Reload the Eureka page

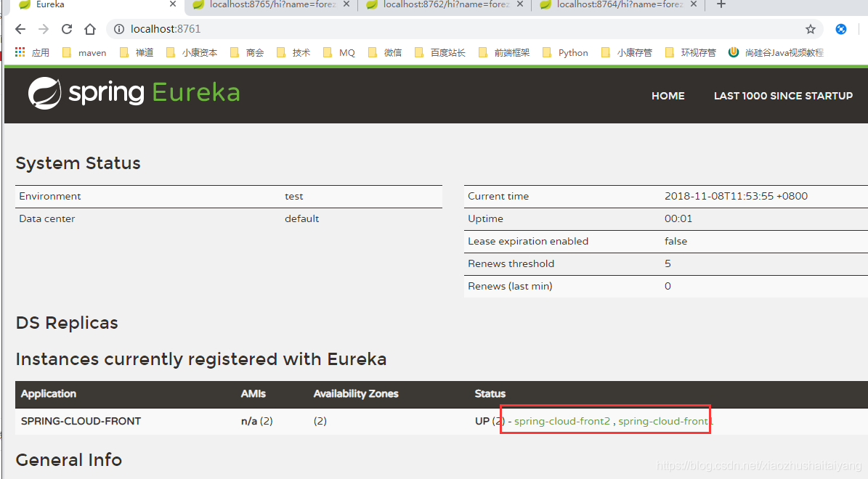click(67, 29)
